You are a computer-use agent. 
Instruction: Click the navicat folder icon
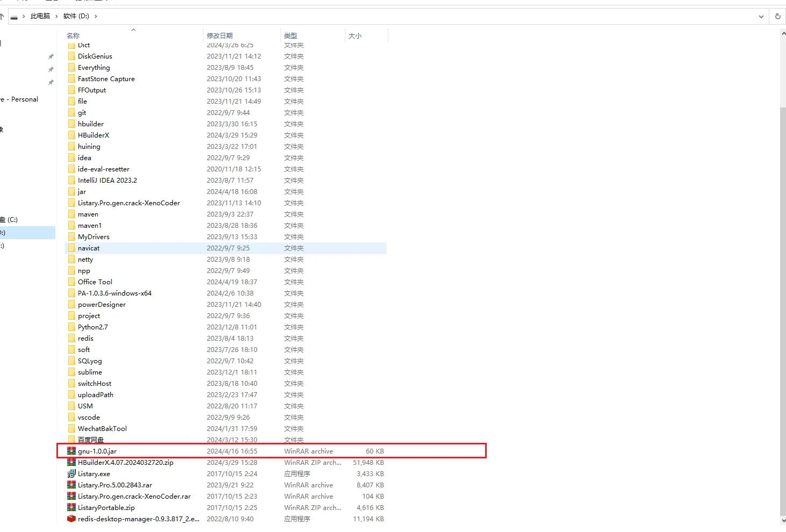click(x=71, y=248)
